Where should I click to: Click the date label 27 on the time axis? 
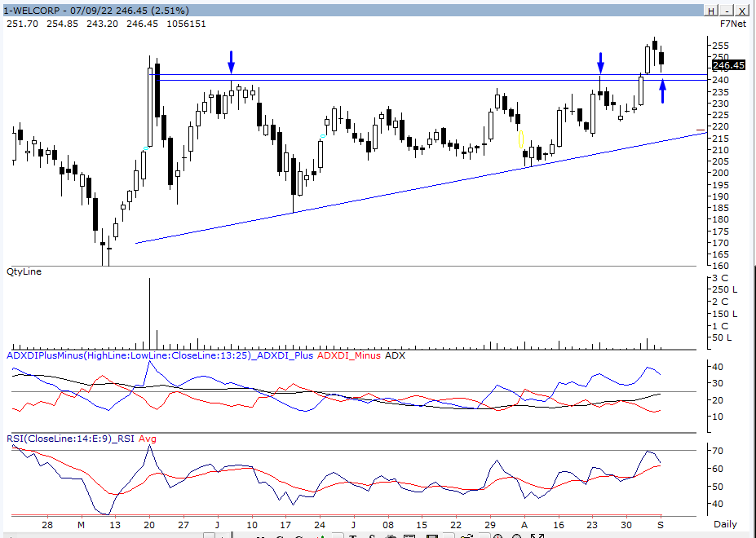(183, 525)
